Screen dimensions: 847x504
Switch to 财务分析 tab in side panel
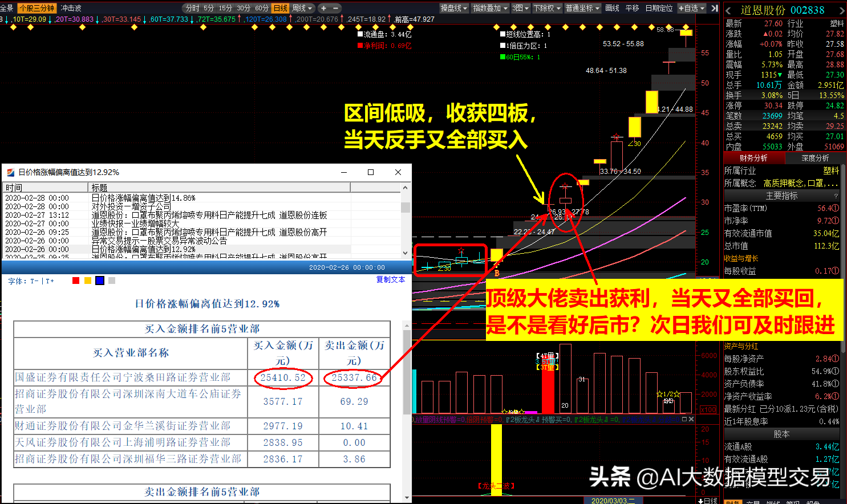[753, 158]
